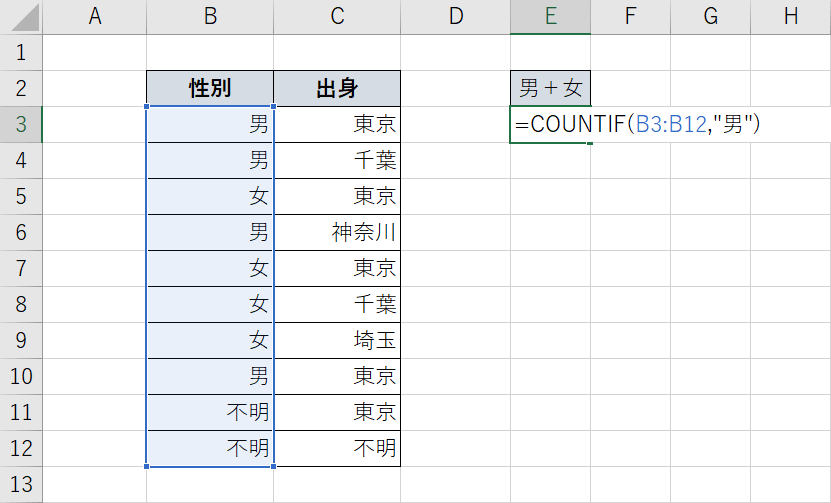
Task: Click cell B3 containing 男
Action: tap(210, 125)
